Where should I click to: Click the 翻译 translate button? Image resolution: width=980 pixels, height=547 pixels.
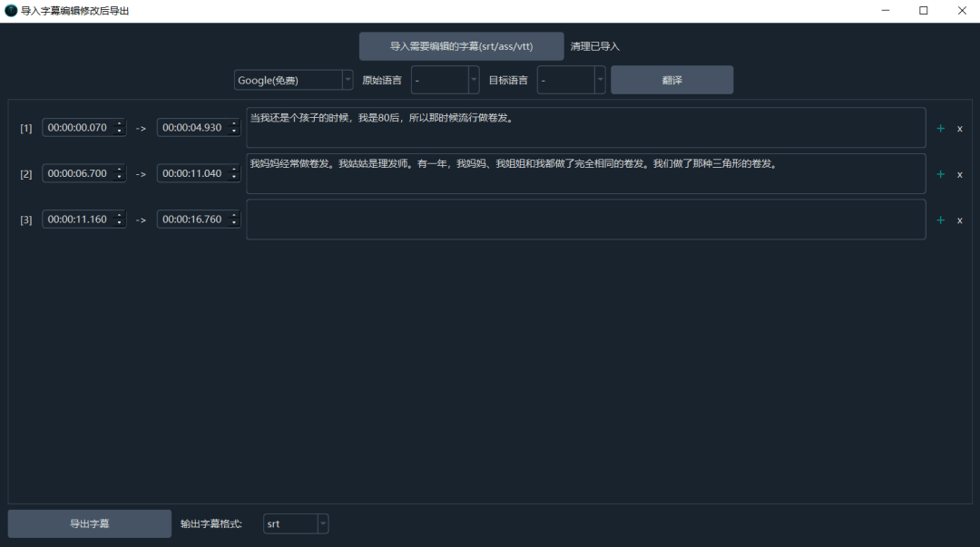pos(671,80)
